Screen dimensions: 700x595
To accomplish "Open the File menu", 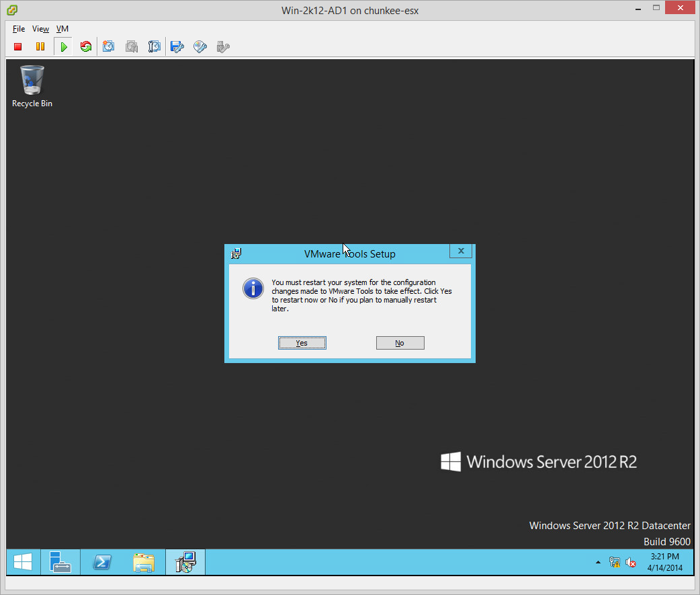I will [19, 29].
